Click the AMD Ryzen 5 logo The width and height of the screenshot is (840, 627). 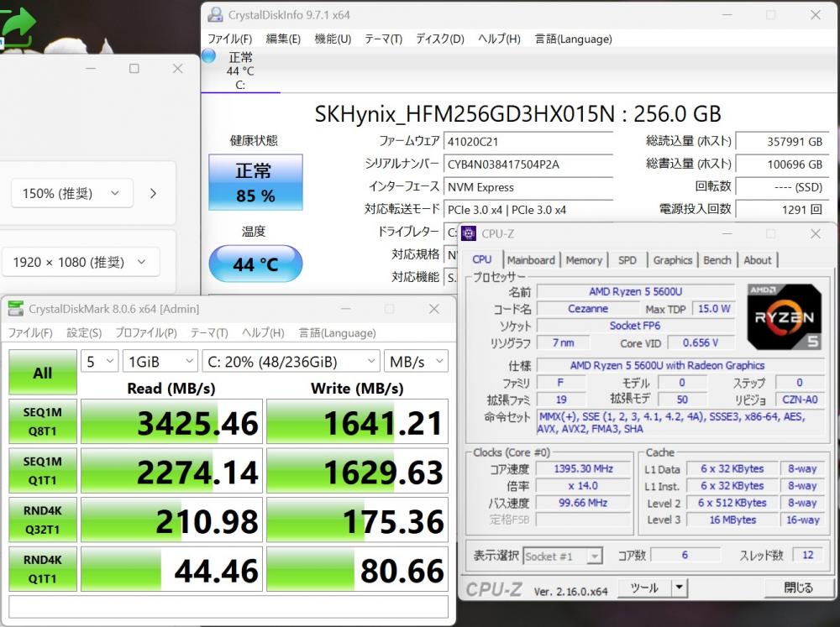coord(784,316)
